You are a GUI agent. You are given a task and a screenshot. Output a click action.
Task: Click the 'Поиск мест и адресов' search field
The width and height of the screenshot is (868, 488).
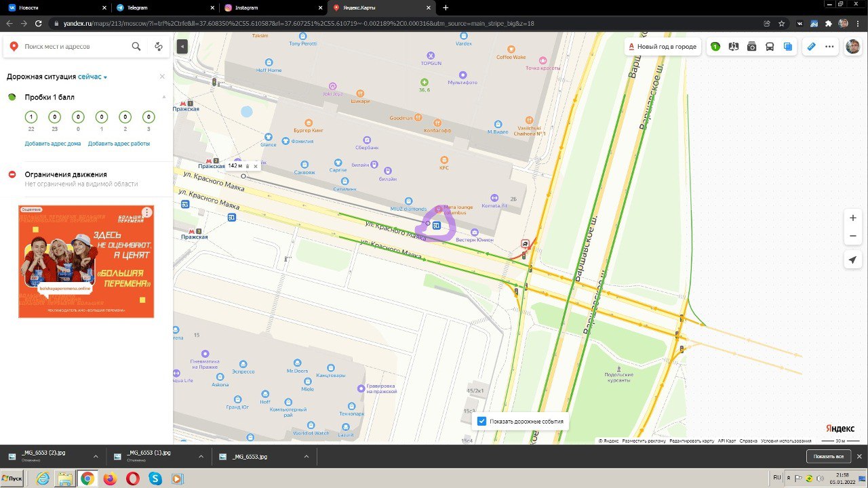coord(75,47)
